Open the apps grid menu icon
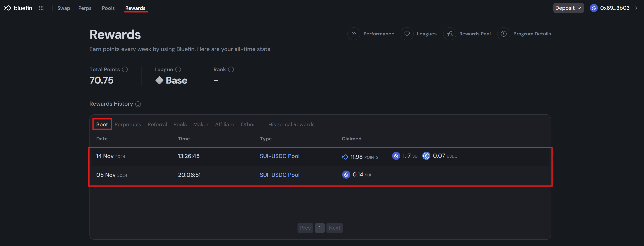The image size is (644, 246). coord(41,8)
